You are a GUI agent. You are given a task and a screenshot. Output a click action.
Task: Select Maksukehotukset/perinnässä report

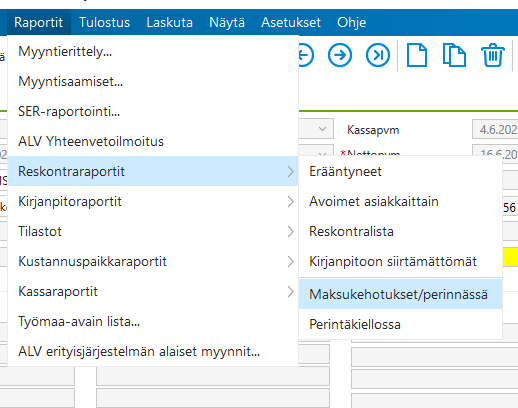point(401,294)
